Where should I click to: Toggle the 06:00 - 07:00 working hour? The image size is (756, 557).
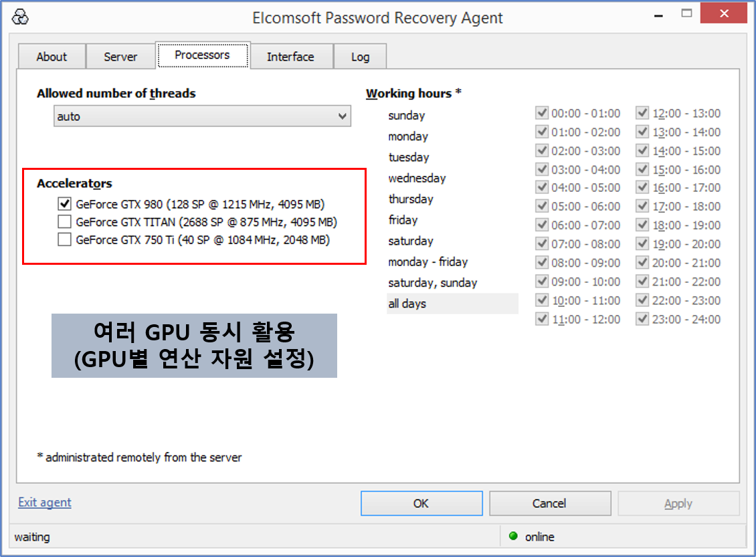[x=542, y=225]
